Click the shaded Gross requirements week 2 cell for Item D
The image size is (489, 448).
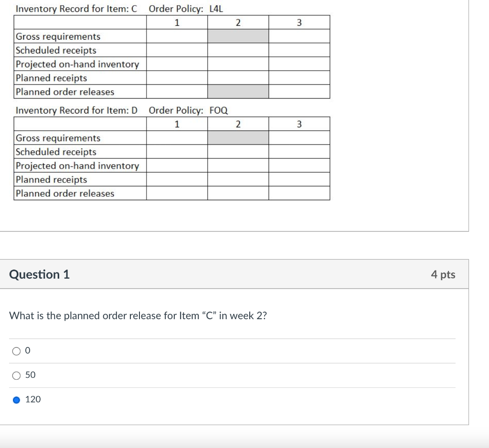click(x=238, y=138)
